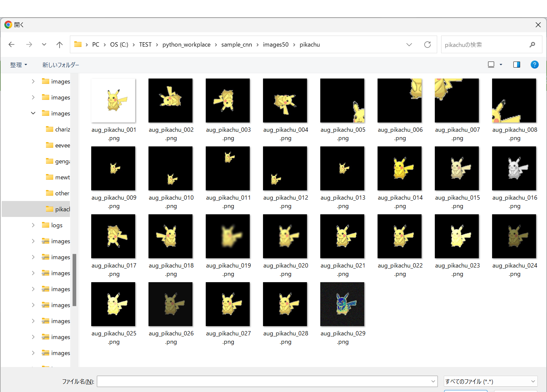Screen dimensions: 547x392
Task: Select dark thumbnail aug_pikachu_024.png
Action: (x=514, y=236)
